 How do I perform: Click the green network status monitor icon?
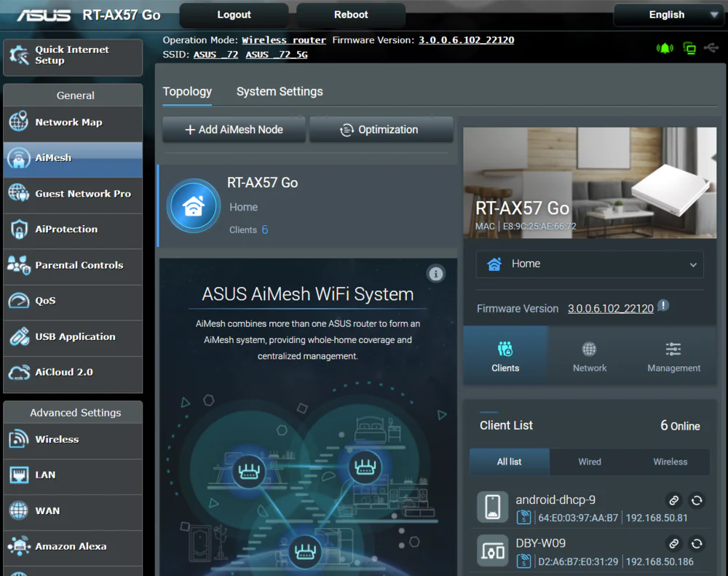coord(689,48)
